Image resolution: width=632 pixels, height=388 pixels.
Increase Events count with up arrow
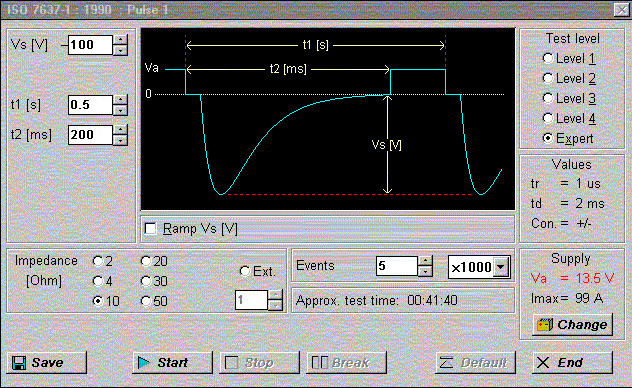(425, 261)
